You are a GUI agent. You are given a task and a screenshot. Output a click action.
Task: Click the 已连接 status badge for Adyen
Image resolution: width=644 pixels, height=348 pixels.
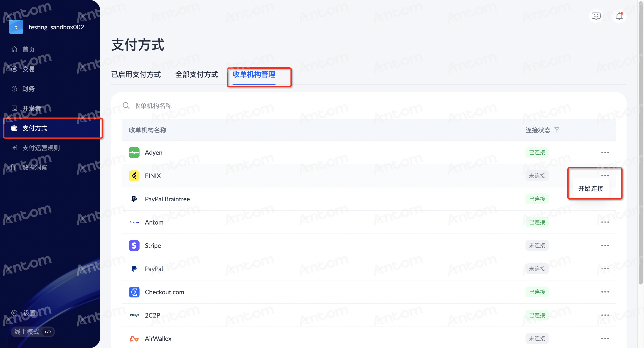pyautogui.click(x=537, y=153)
